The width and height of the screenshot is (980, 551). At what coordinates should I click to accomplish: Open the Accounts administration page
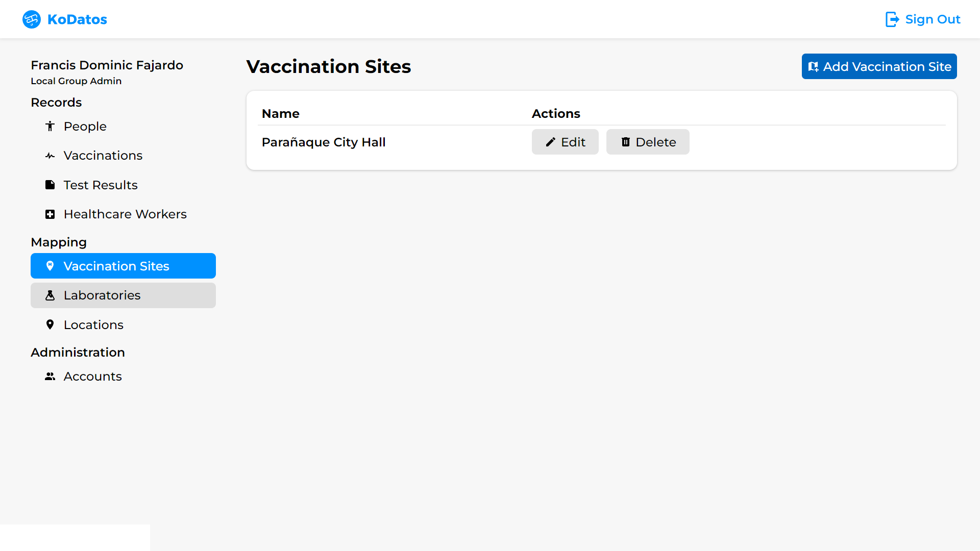pyautogui.click(x=92, y=377)
